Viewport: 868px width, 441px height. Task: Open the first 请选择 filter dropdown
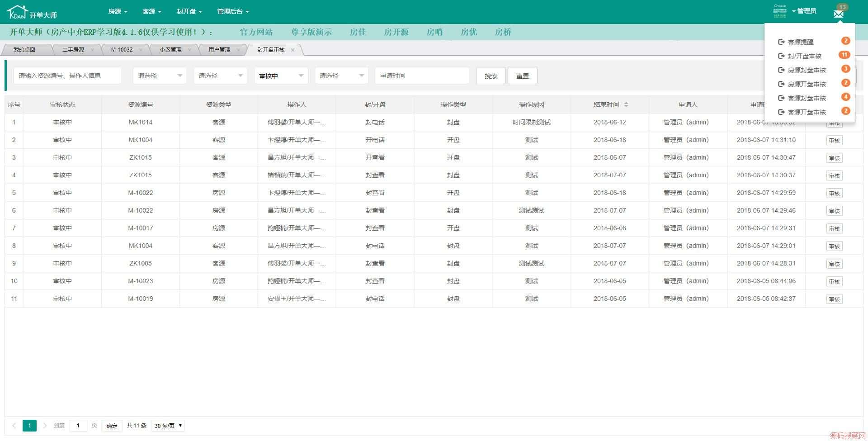(x=160, y=76)
